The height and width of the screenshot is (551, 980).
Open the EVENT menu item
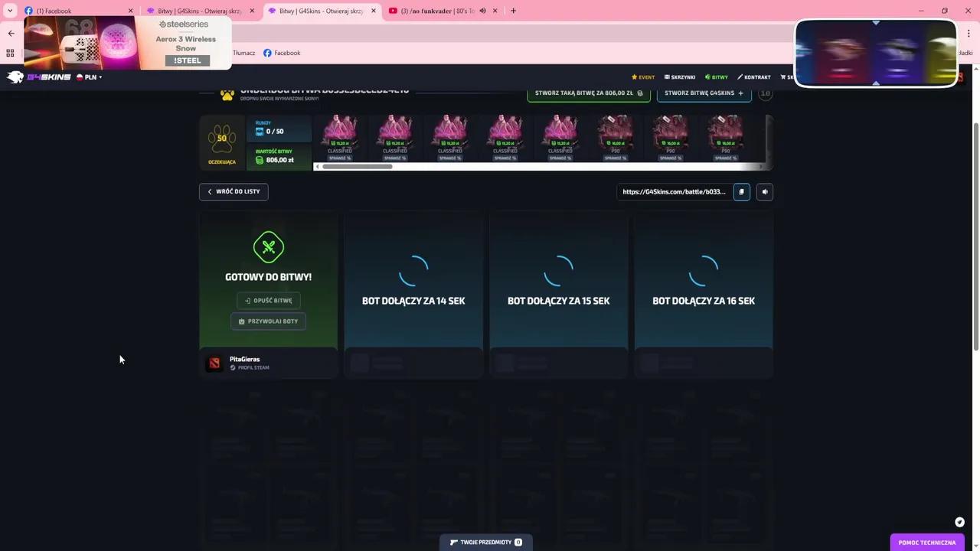coord(643,77)
